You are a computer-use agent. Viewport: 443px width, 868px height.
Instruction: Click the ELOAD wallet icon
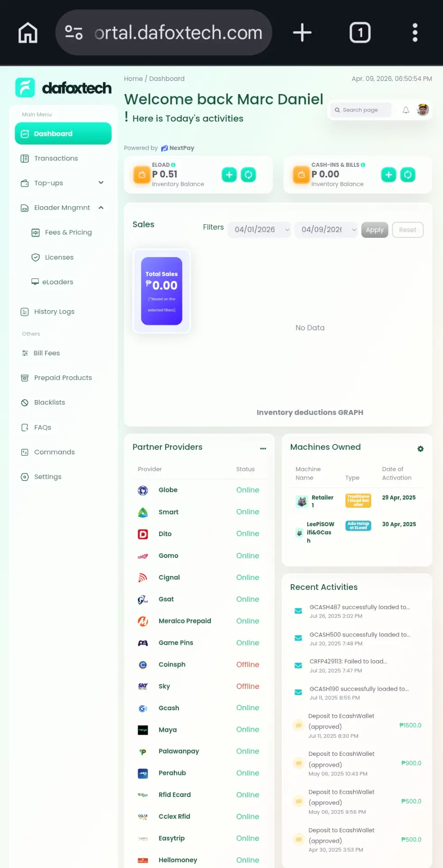142,175
